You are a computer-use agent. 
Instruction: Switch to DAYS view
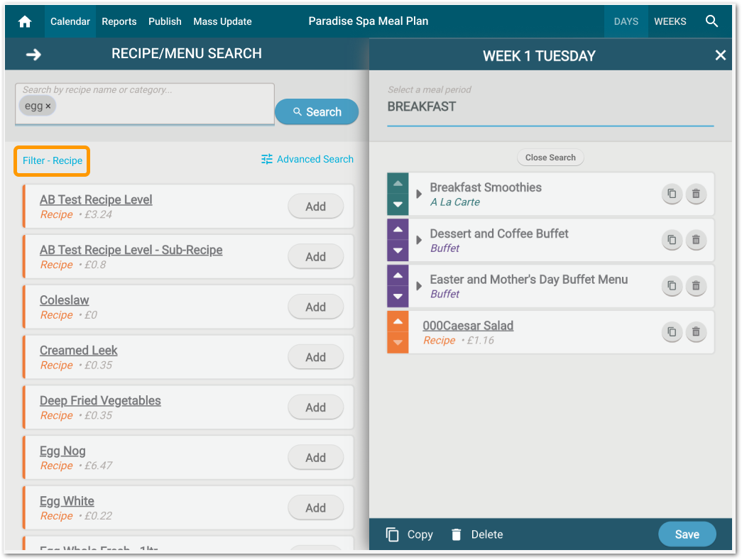(x=626, y=21)
